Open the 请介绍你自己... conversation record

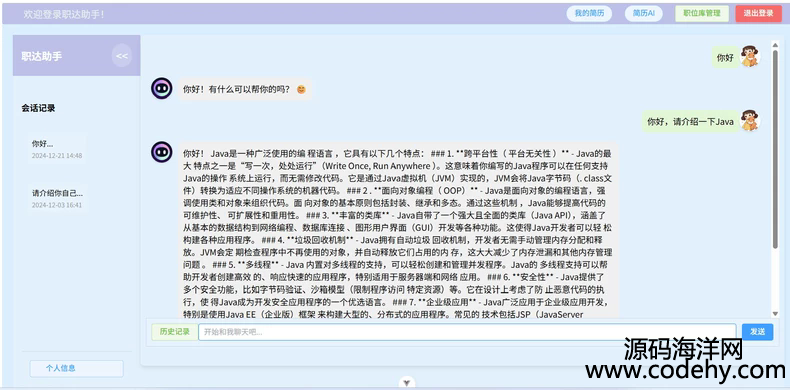(57, 199)
